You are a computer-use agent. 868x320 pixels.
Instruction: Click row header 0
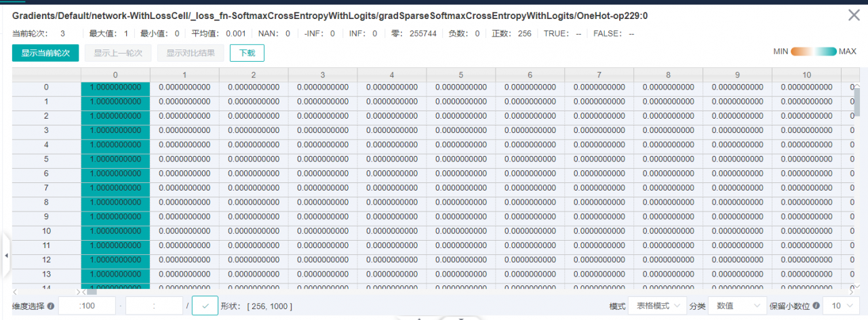click(x=46, y=87)
